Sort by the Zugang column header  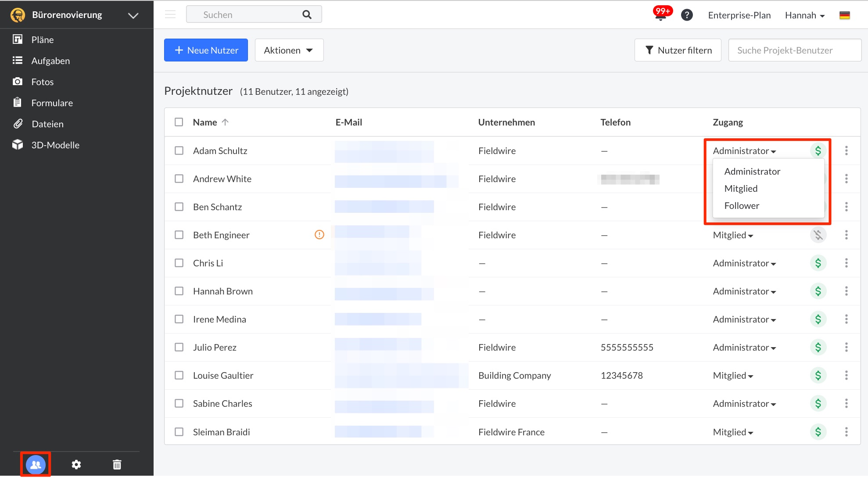[x=728, y=122]
